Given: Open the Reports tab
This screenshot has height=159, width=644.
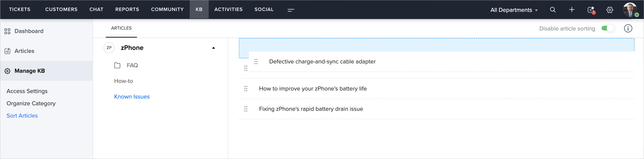Looking at the screenshot, I should pyautogui.click(x=127, y=10).
